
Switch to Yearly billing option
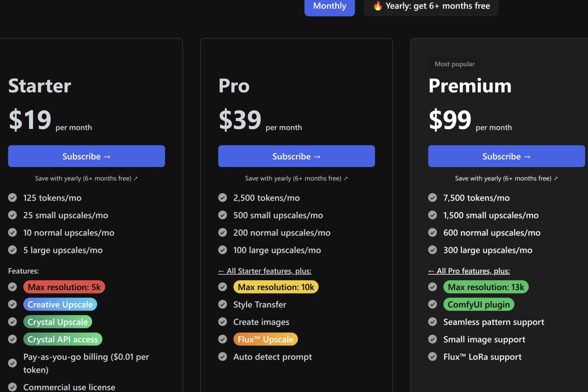click(x=431, y=6)
